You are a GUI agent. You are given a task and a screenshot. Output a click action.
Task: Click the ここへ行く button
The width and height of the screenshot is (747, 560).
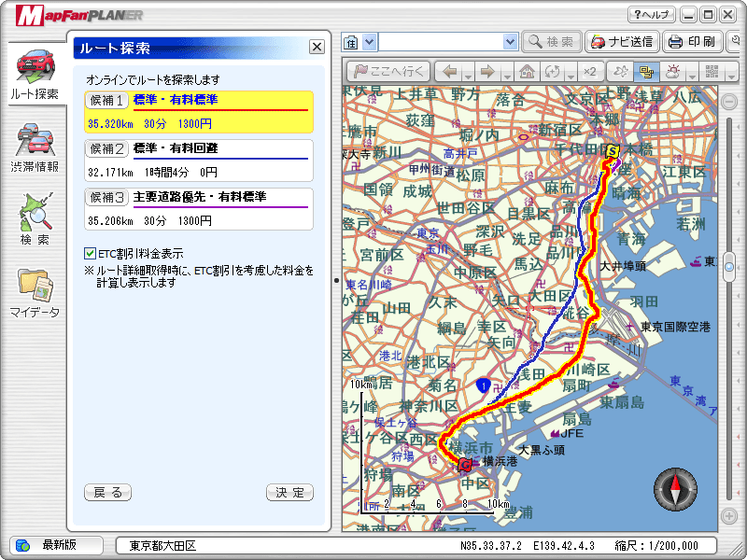(388, 72)
